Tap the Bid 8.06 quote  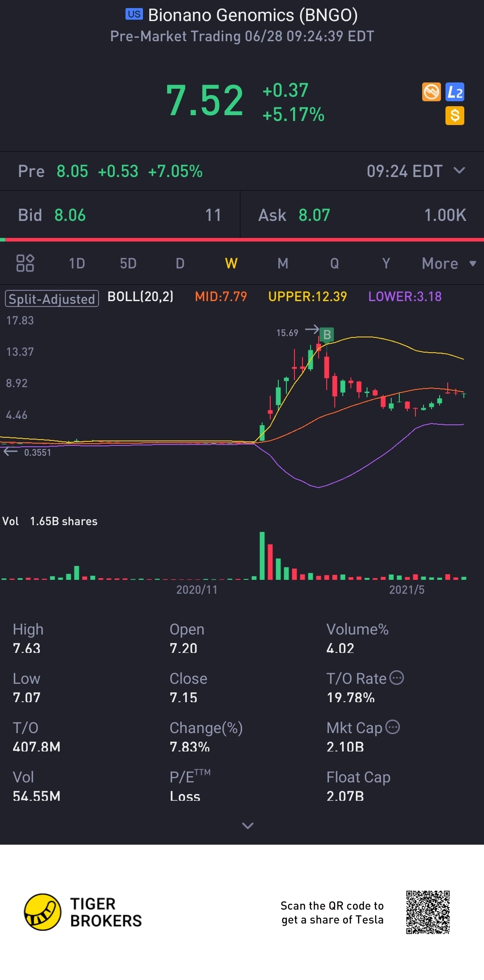click(120, 215)
